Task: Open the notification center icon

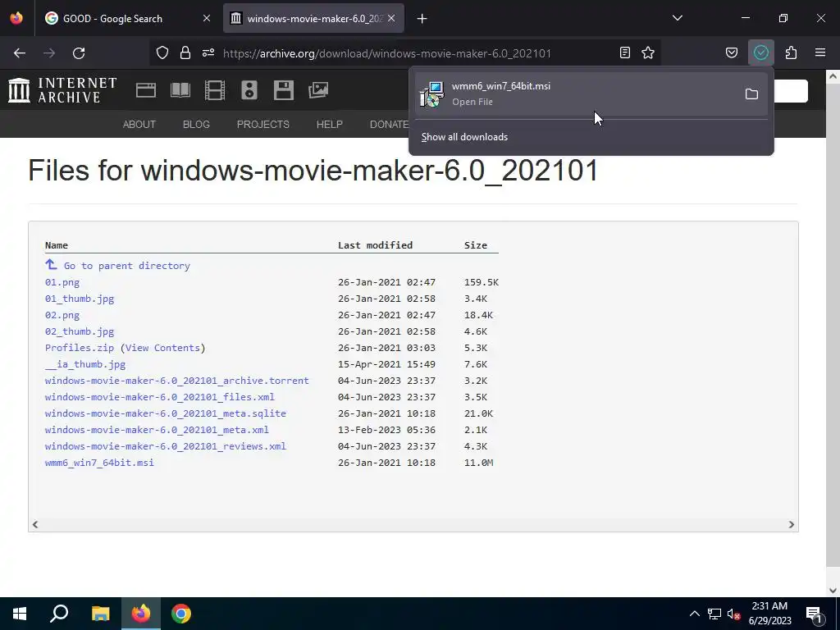Action: 813,614
